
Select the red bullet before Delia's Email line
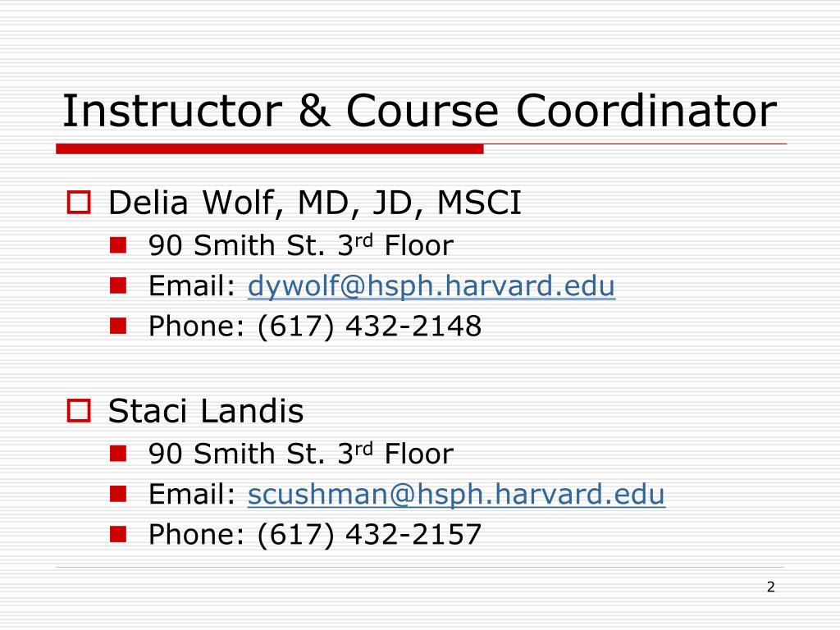[x=118, y=285]
